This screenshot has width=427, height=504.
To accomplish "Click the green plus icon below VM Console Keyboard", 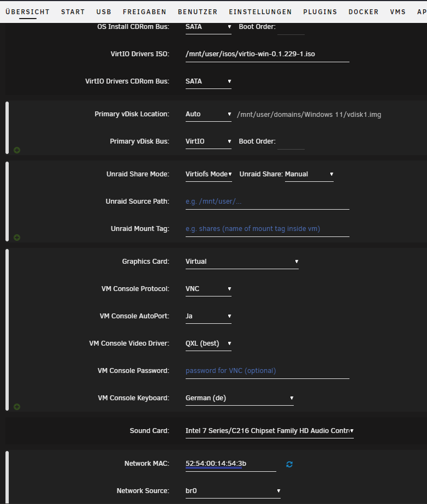I will click(x=17, y=407).
